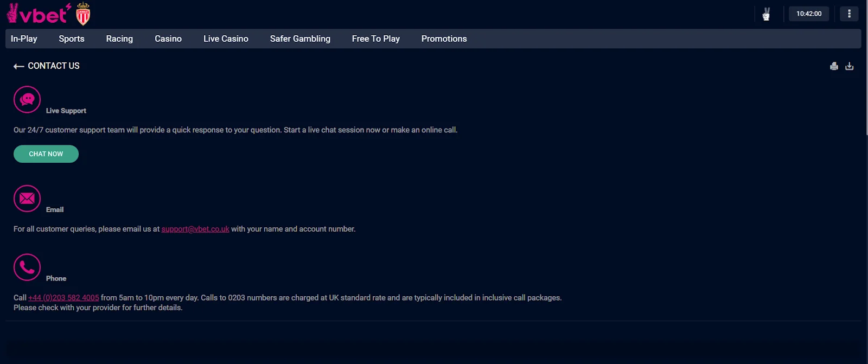
Task: Open the support@vbet.co.uk email link
Action: (195, 229)
